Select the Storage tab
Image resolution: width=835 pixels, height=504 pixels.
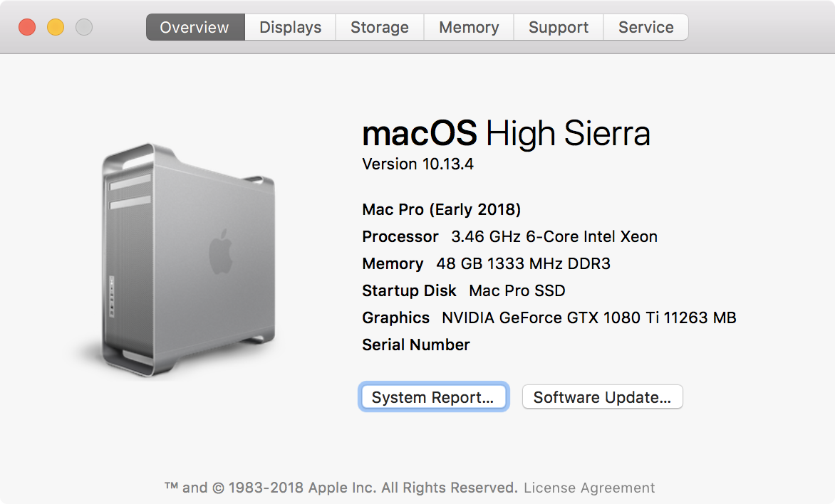click(380, 28)
